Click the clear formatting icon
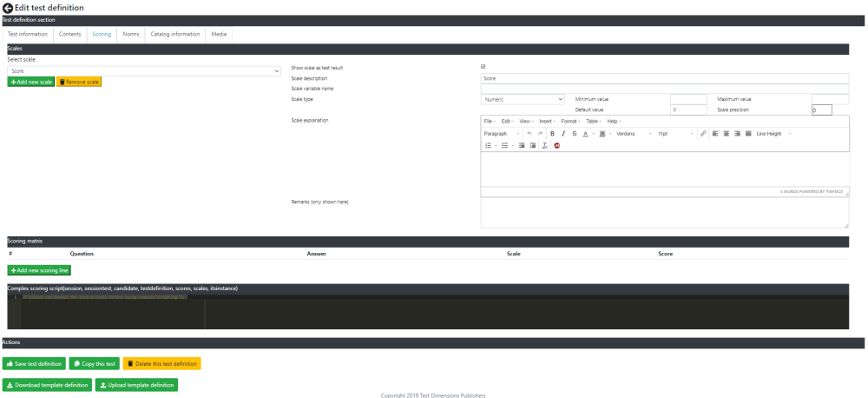This screenshot has width=868, height=398. [545, 145]
